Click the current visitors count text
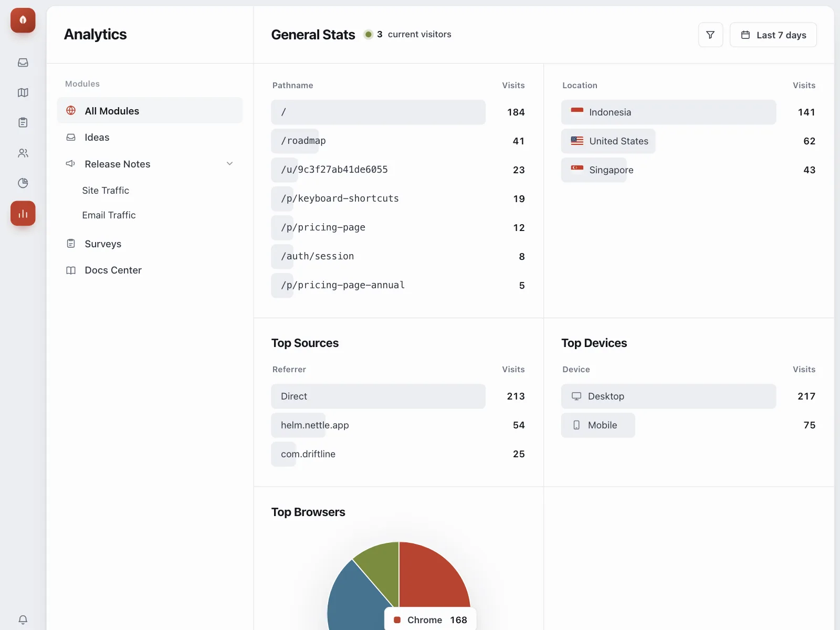Viewport: 840px width, 630px height. 414,35
